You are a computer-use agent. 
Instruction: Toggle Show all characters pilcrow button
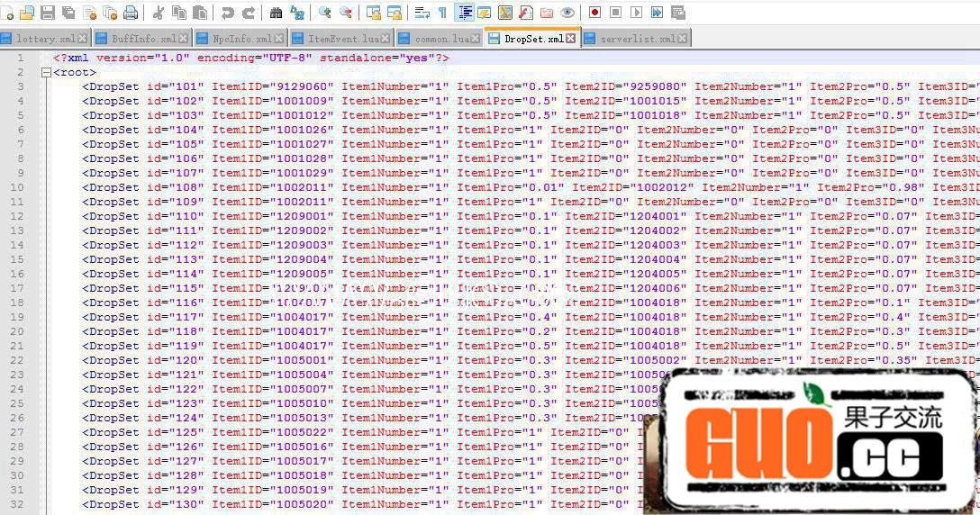pyautogui.click(x=442, y=13)
